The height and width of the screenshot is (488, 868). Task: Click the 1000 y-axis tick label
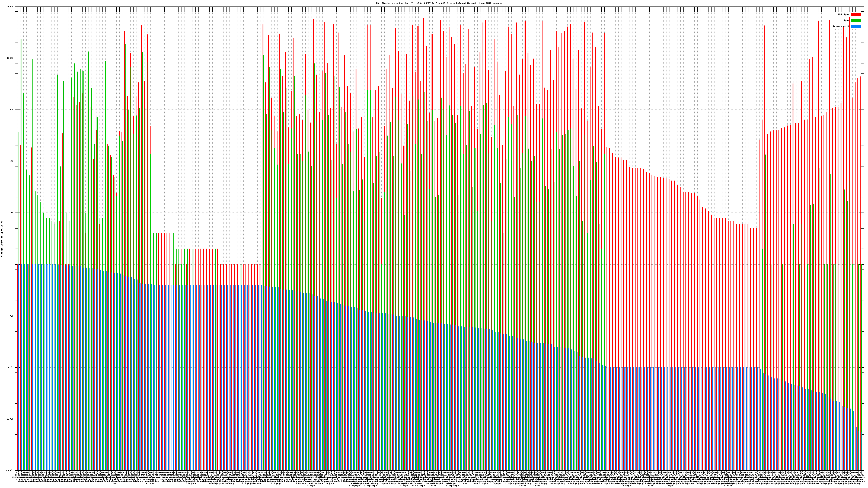coord(11,110)
